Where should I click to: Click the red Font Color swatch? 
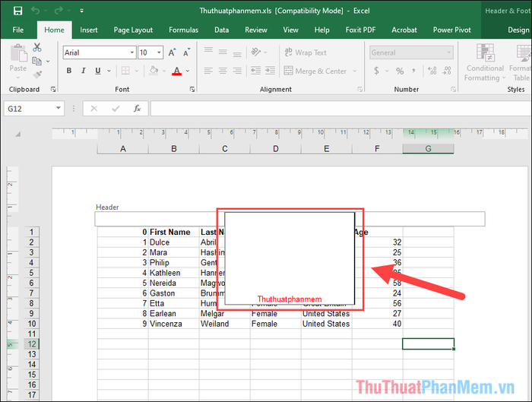[176, 71]
